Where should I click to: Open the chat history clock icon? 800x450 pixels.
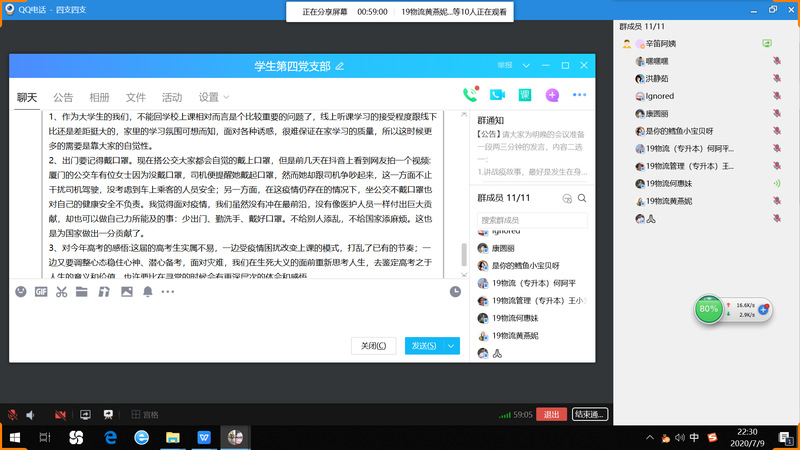point(455,292)
